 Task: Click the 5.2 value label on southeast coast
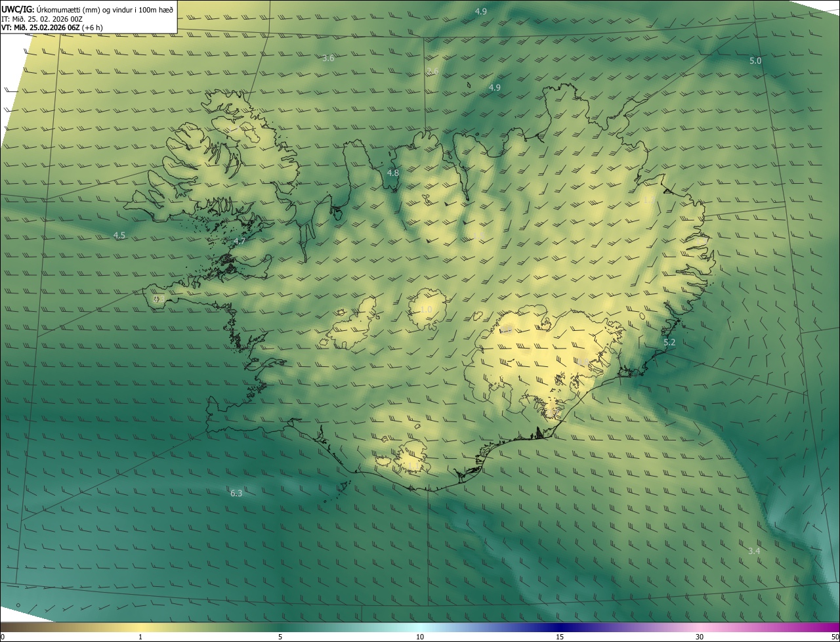(x=669, y=343)
